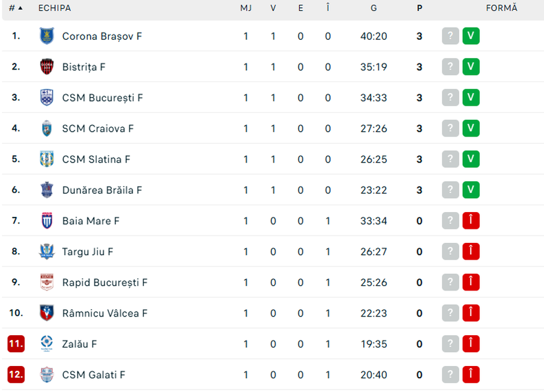Screen dimensions: 544x392
Task: Click Baia Mare's red Î form badge
Action: coord(471,221)
